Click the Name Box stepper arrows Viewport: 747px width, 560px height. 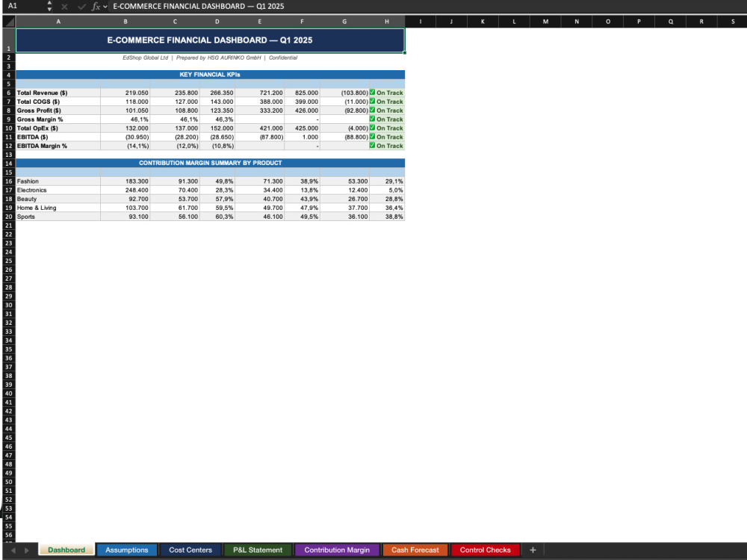pos(49,6)
